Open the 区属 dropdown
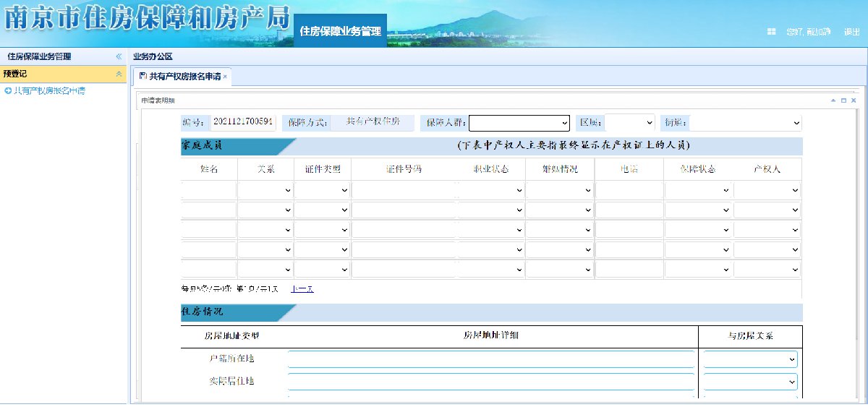 click(x=629, y=123)
